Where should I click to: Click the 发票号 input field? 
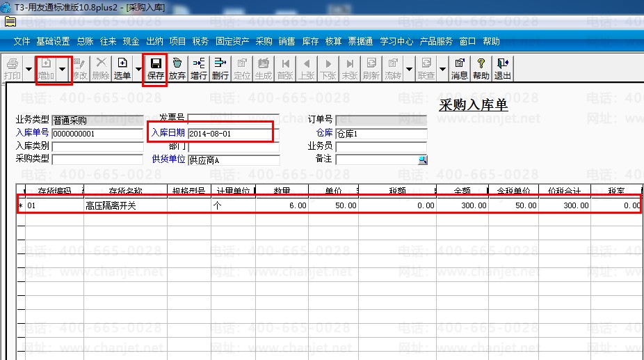(x=233, y=119)
